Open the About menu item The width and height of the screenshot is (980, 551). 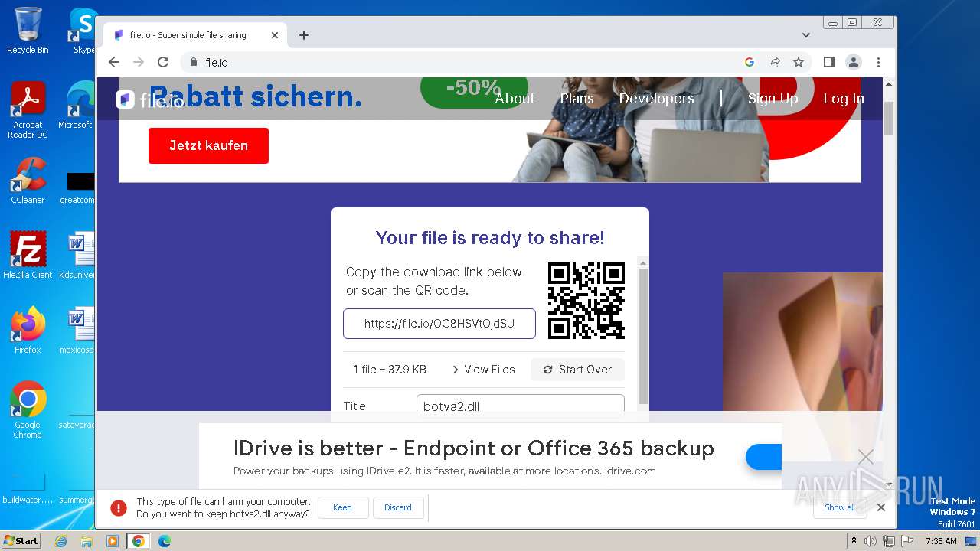[x=514, y=98]
